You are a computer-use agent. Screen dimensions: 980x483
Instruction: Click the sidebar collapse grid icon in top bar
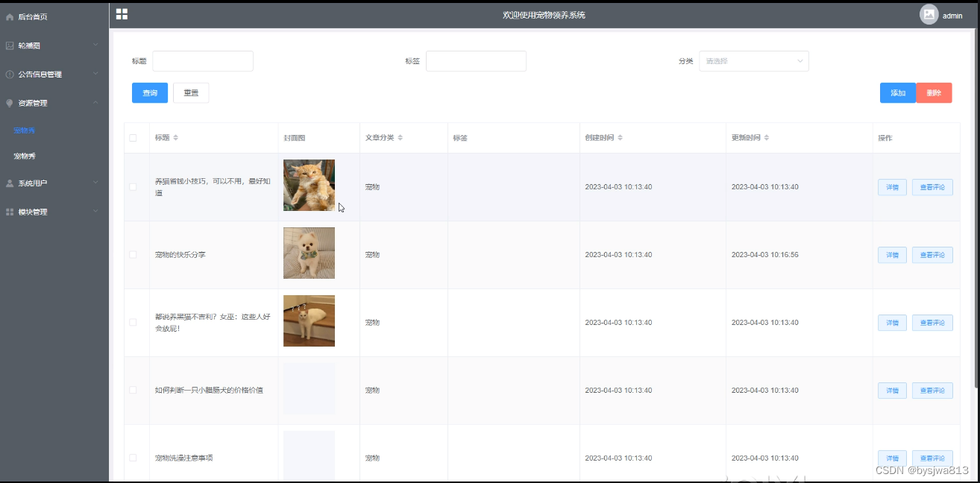pyautogui.click(x=122, y=13)
